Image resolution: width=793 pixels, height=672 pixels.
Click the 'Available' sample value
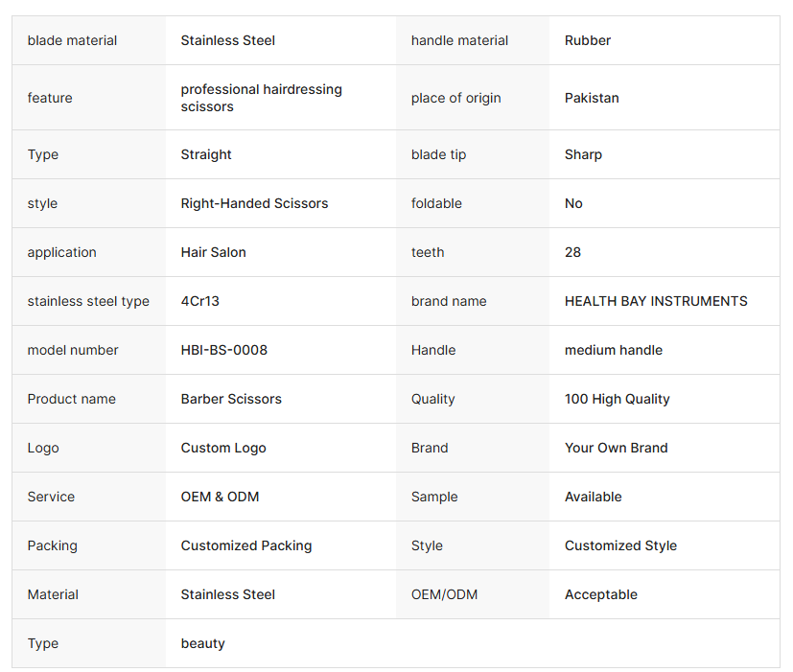click(x=593, y=497)
